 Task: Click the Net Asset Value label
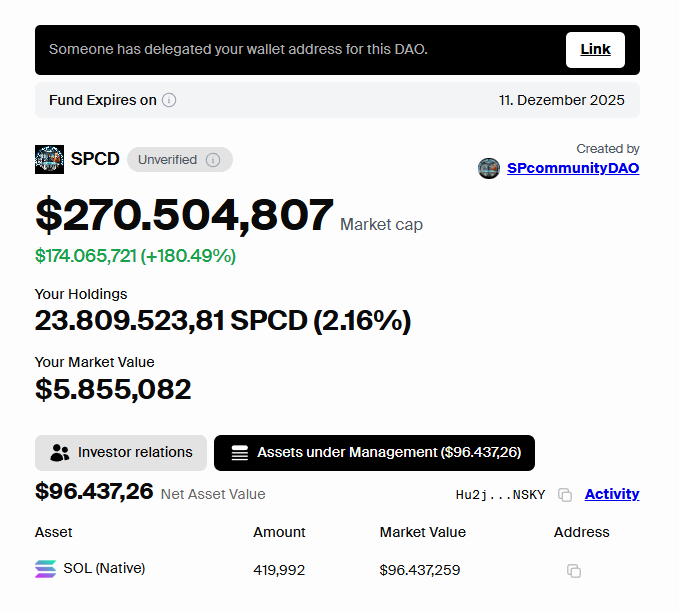tap(213, 494)
